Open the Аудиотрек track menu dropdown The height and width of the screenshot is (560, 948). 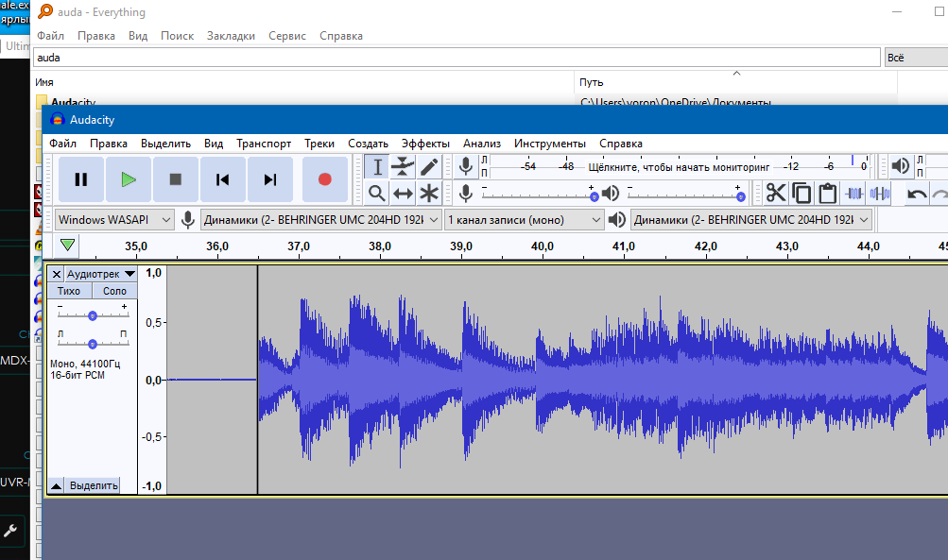(x=100, y=273)
